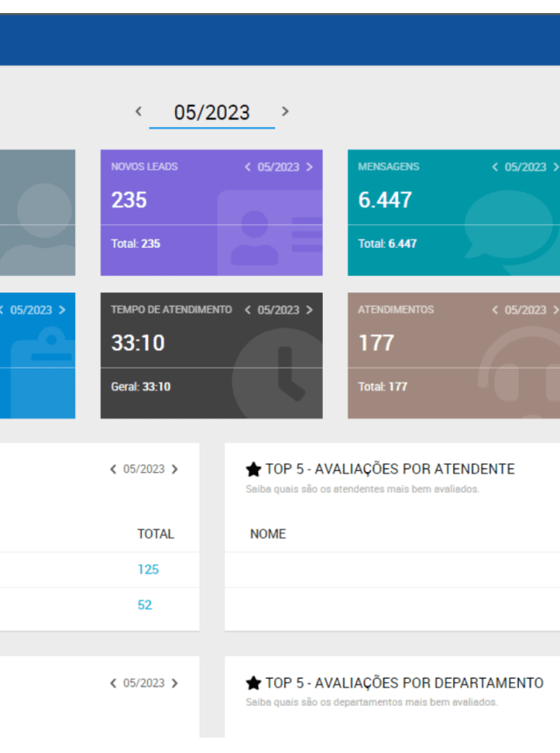Image resolution: width=560 pixels, height=753 pixels.
Task: Click the star icon beside Avaliações por Atendente
Action: [x=254, y=469]
